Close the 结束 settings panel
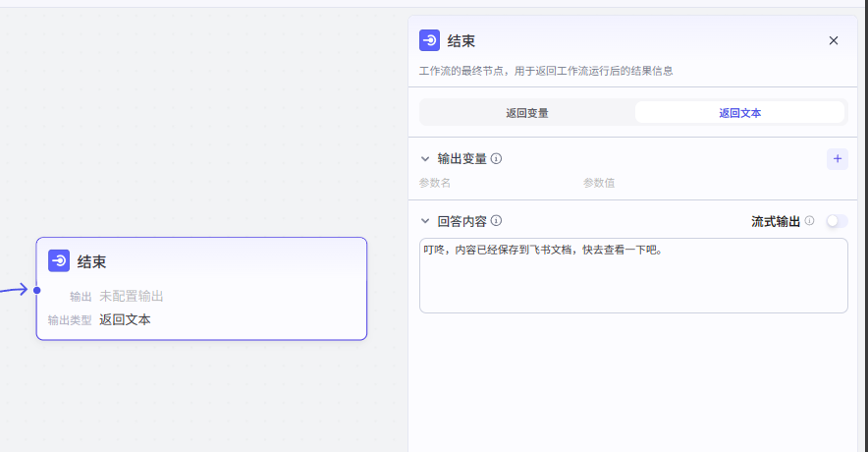The image size is (868, 452). pyautogui.click(x=833, y=40)
